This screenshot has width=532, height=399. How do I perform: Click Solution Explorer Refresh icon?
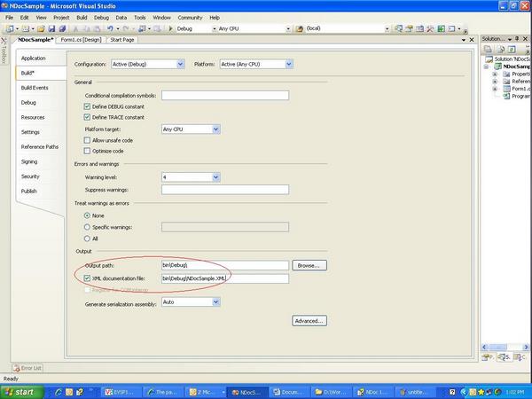coord(512,49)
